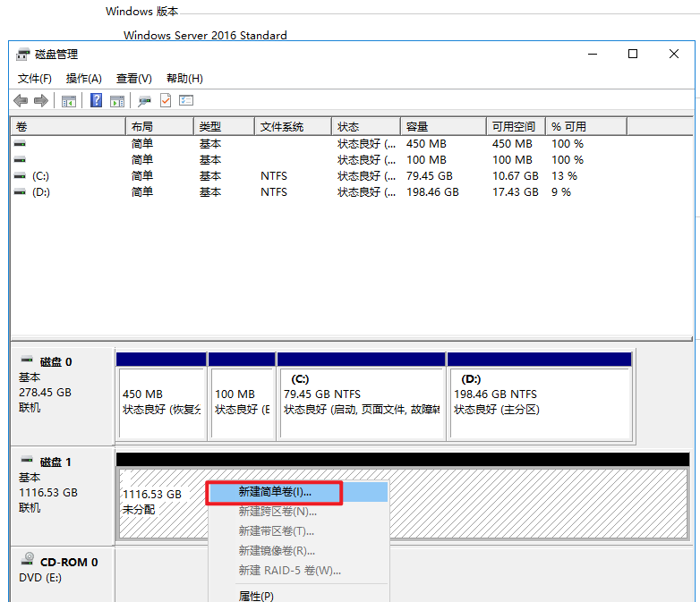Open the 查看(V) menu
The image size is (700, 602).
tap(133, 79)
